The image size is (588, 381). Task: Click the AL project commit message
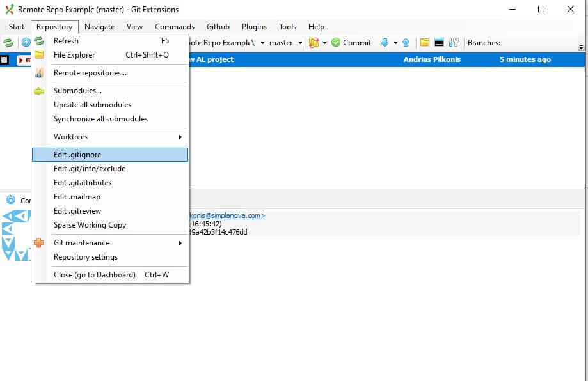tap(212, 59)
